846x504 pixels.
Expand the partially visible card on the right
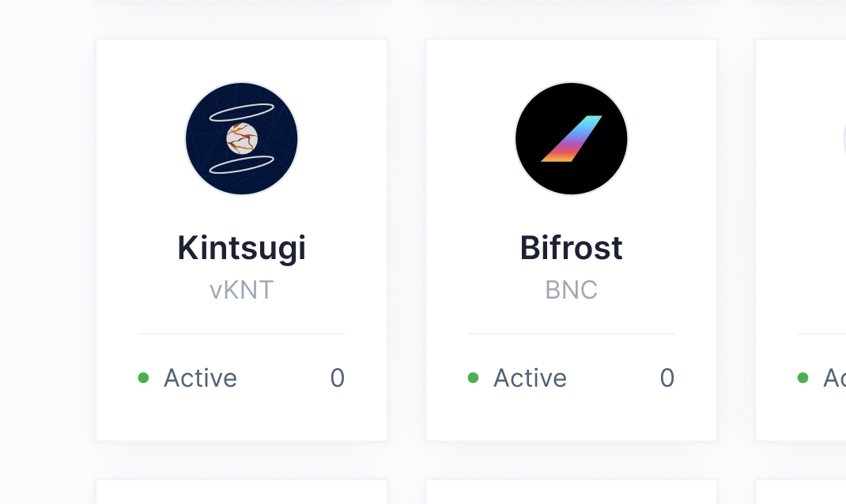click(806, 239)
